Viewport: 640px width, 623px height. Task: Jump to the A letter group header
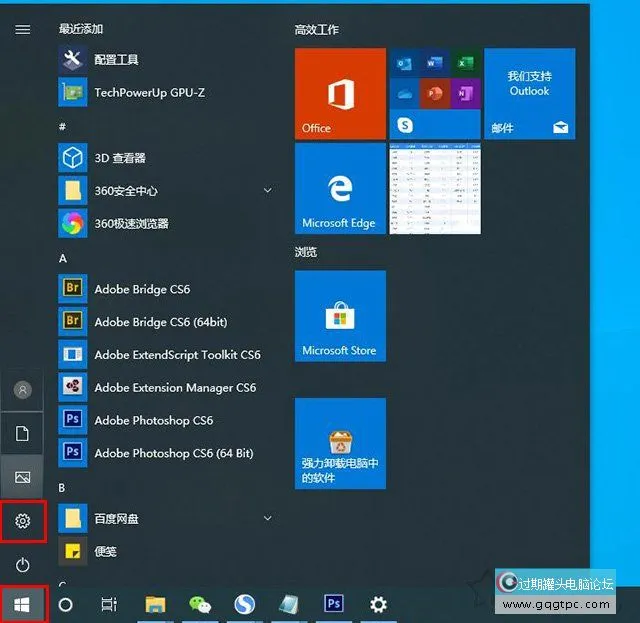click(62, 258)
